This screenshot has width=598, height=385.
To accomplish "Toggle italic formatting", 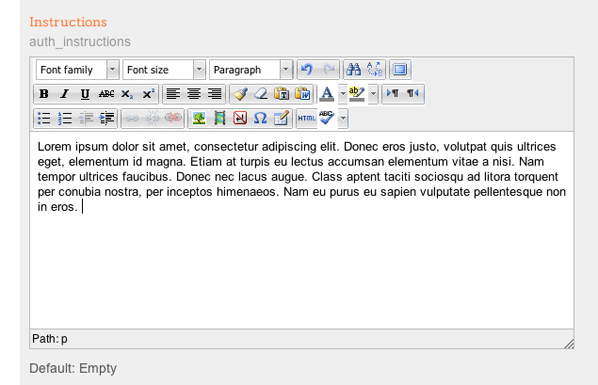I will coord(64,94).
